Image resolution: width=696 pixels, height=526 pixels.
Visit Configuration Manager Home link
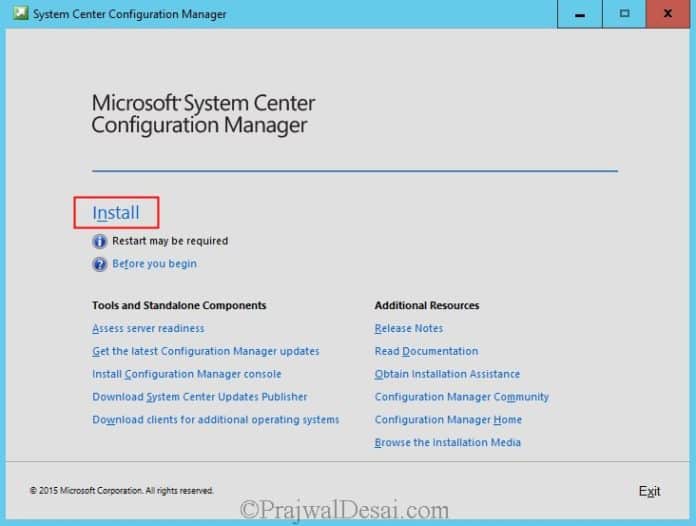point(448,420)
